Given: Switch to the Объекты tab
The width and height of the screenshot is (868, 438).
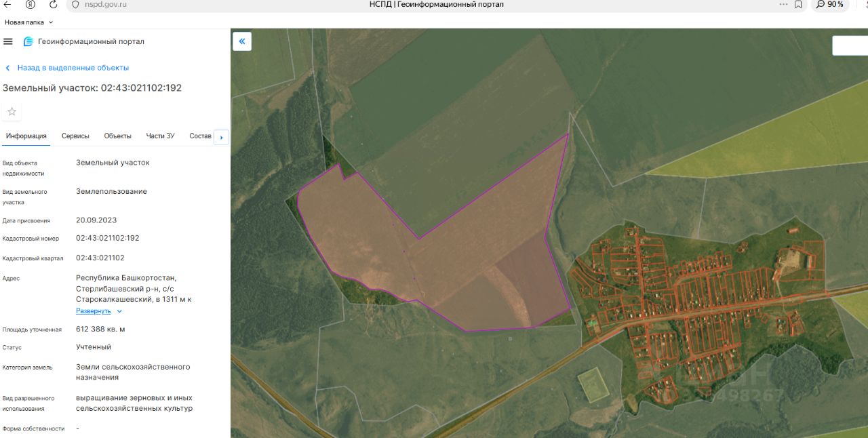Looking at the screenshot, I should click(x=118, y=136).
